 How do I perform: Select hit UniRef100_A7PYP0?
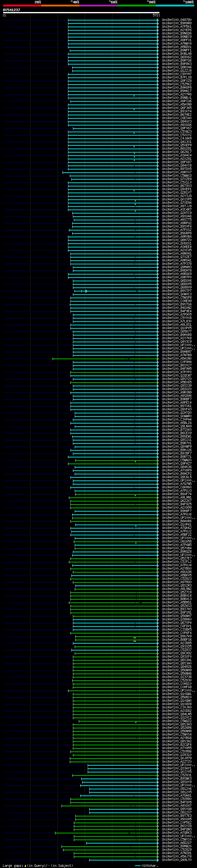pyautogui.click(x=177, y=372)
